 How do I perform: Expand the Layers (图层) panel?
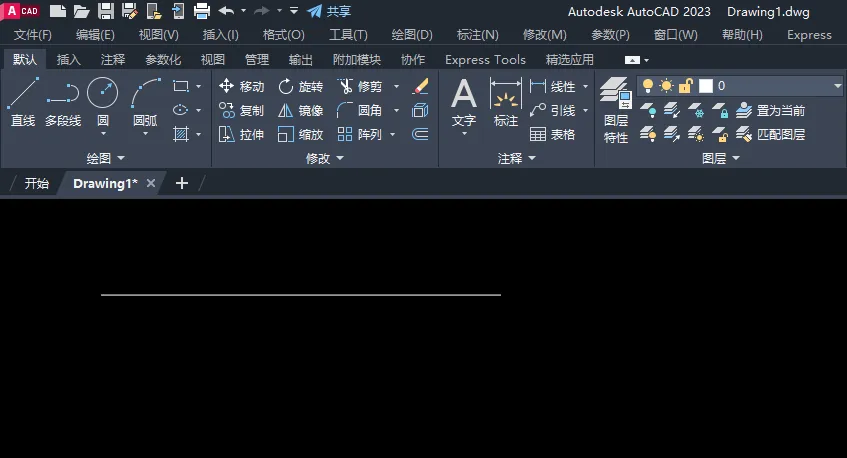point(721,158)
